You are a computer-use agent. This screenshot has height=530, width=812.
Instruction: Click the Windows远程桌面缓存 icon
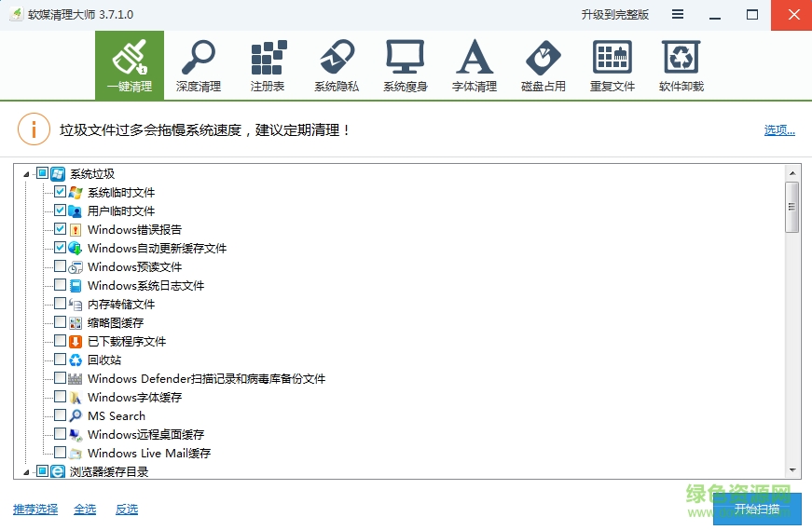click(x=76, y=435)
